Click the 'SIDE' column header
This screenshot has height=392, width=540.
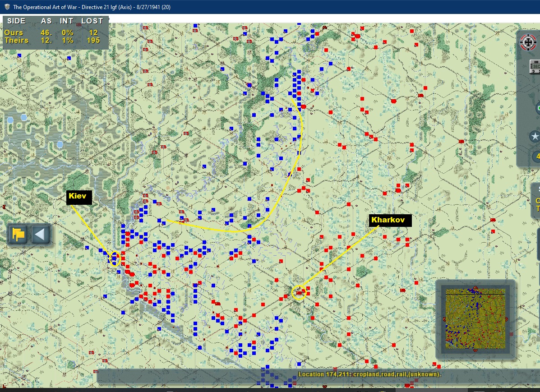click(17, 21)
